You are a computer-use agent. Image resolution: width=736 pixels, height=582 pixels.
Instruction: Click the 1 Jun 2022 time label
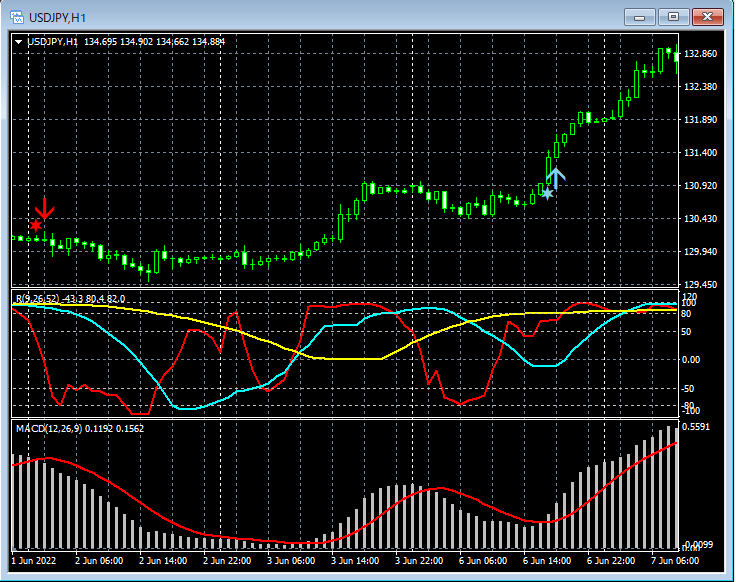(x=33, y=561)
